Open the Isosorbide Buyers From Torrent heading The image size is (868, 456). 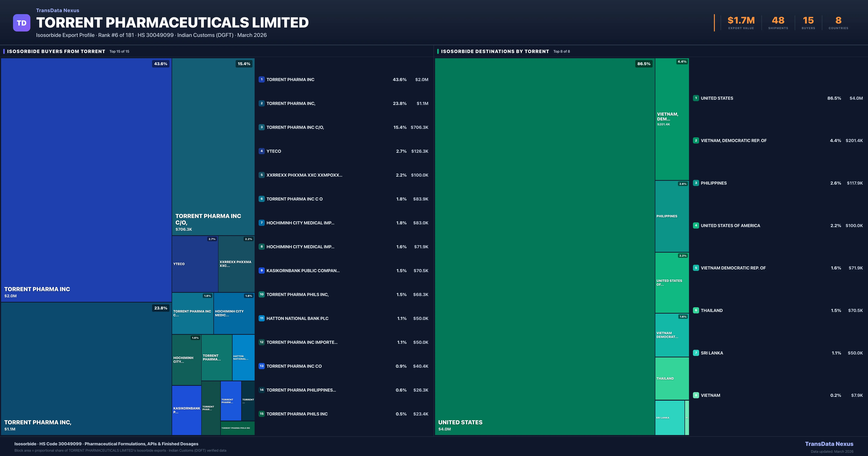[x=56, y=51]
